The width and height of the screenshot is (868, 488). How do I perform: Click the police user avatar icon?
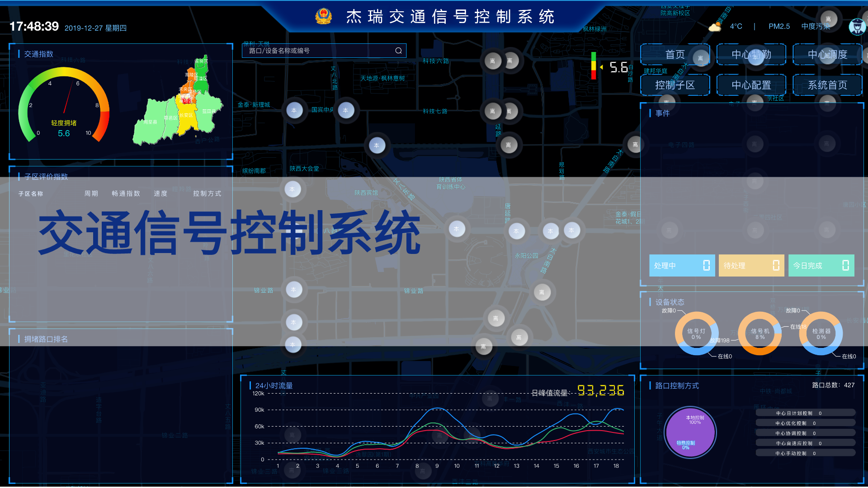[x=857, y=27]
